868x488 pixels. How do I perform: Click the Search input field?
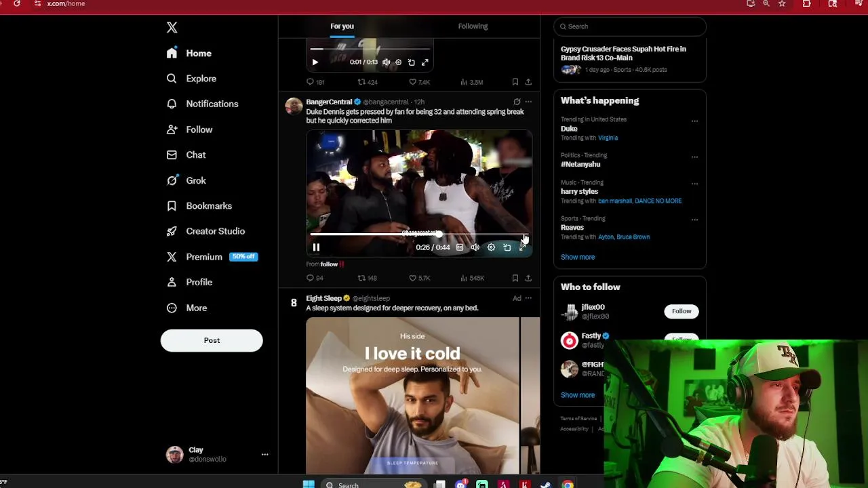point(630,26)
